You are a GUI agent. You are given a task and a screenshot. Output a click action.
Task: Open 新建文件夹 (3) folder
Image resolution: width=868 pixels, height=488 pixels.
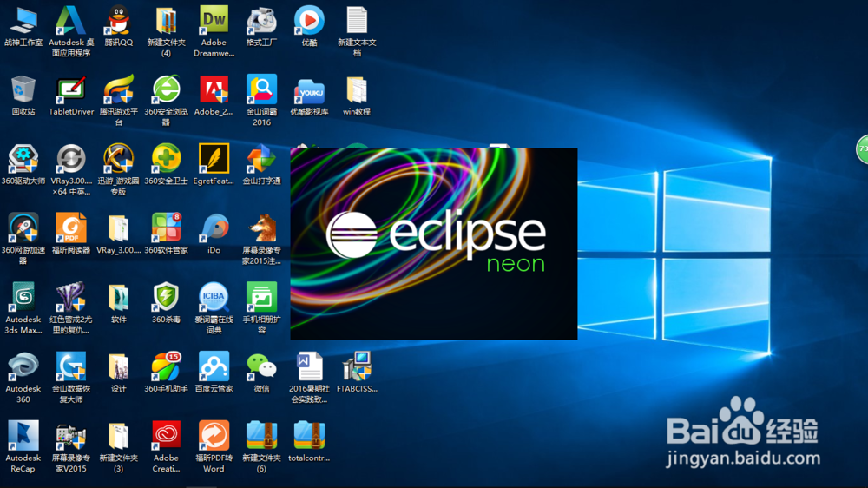click(118, 436)
